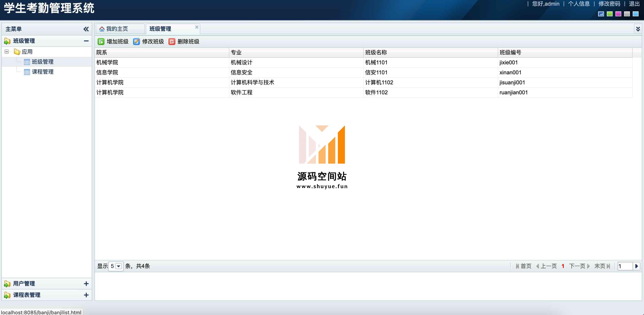Screen dimensions: 644x315
Task: Select the green theme swatch
Action: (x=610, y=14)
